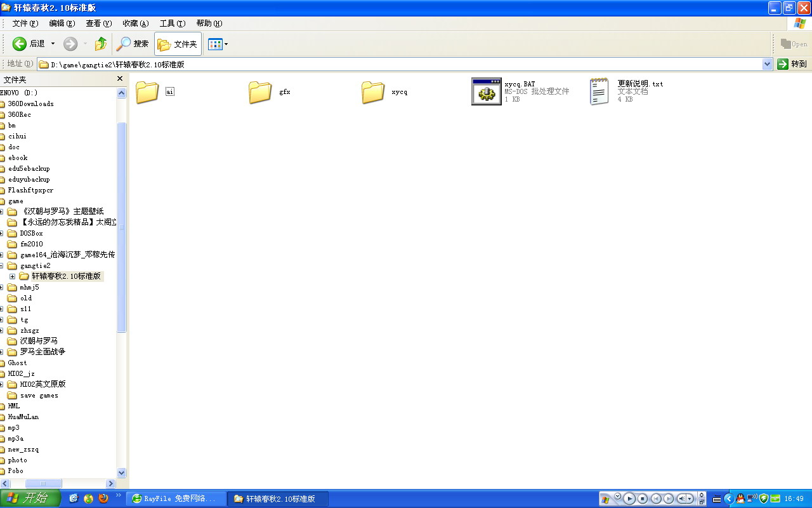Open the xycq.BAT batch file icon
This screenshot has width=812, height=508.
click(487, 91)
